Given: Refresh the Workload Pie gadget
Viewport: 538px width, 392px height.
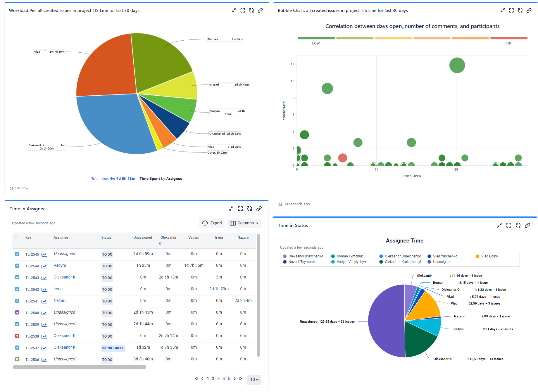Looking at the screenshot, I should pyautogui.click(x=251, y=10).
